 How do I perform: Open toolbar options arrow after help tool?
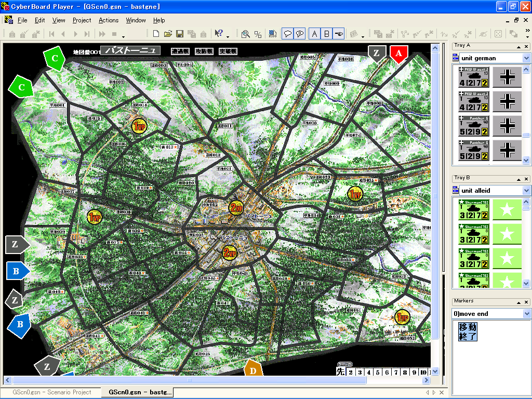click(x=228, y=36)
